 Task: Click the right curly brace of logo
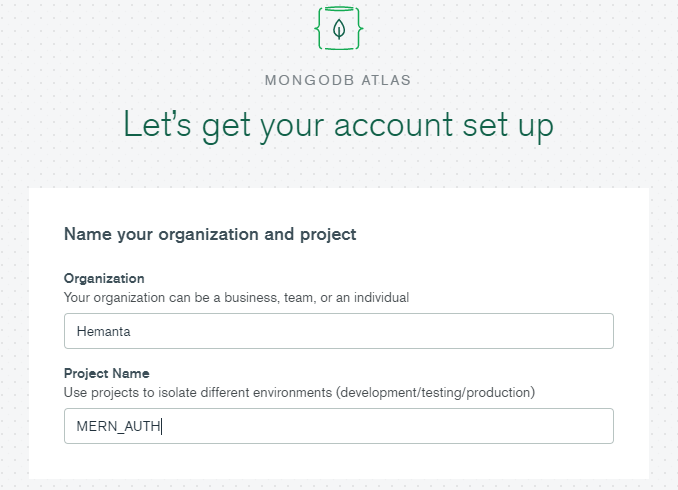(x=357, y=29)
